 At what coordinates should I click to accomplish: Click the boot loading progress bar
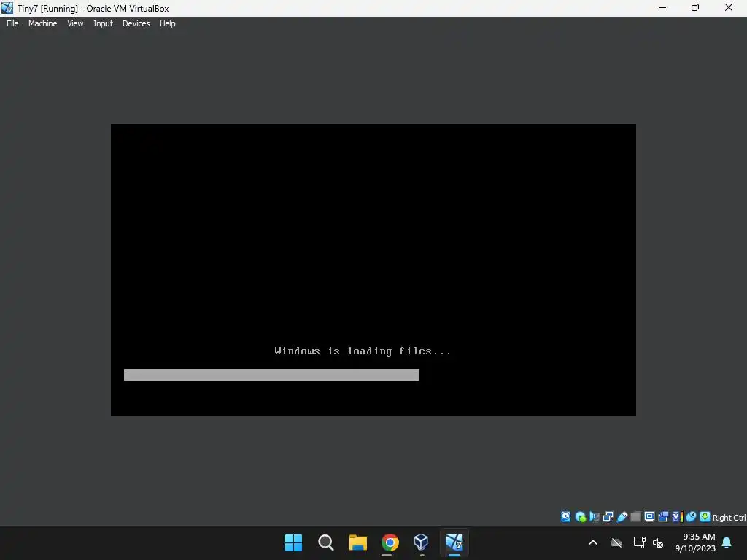(271, 375)
